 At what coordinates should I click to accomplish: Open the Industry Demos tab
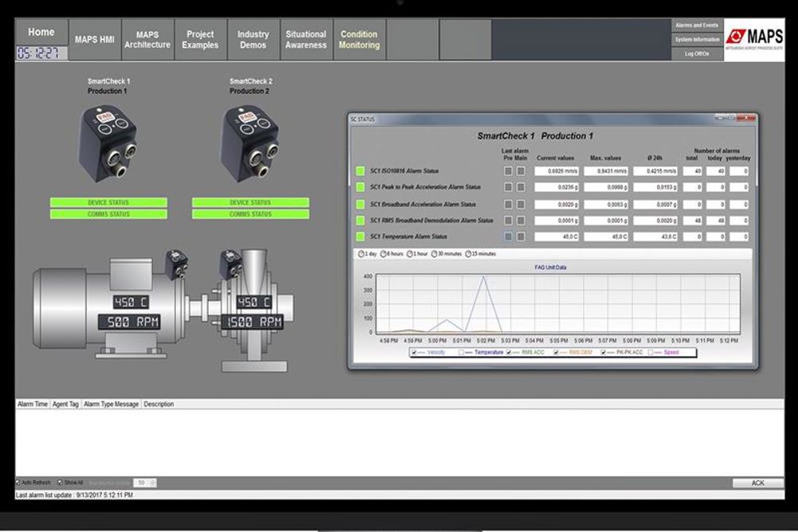[x=253, y=40]
